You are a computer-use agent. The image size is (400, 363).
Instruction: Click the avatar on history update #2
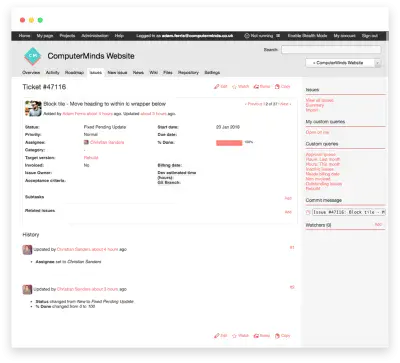[x=27, y=289]
